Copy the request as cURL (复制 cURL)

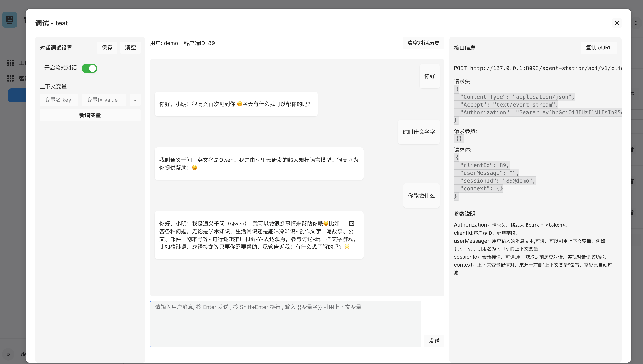pyautogui.click(x=599, y=48)
